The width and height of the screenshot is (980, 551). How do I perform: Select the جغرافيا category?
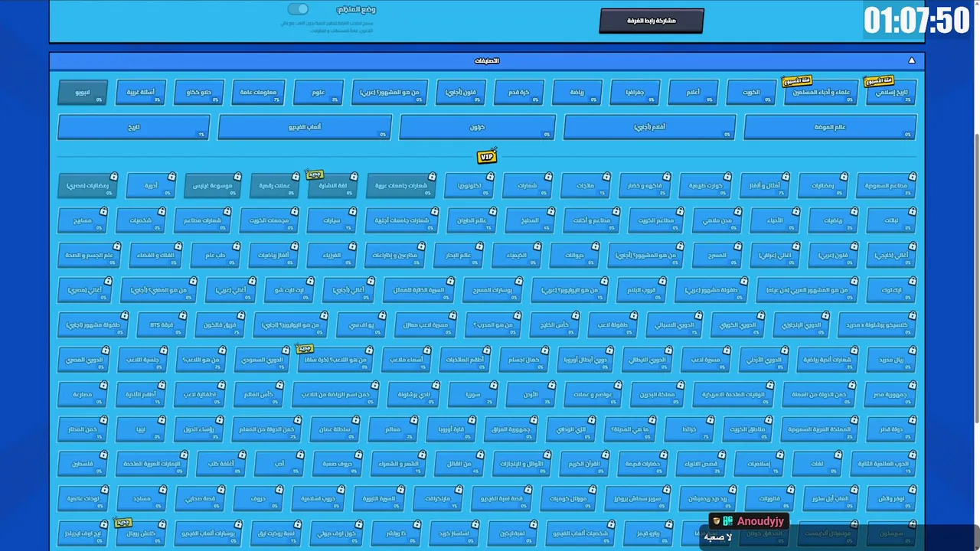point(635,93)
